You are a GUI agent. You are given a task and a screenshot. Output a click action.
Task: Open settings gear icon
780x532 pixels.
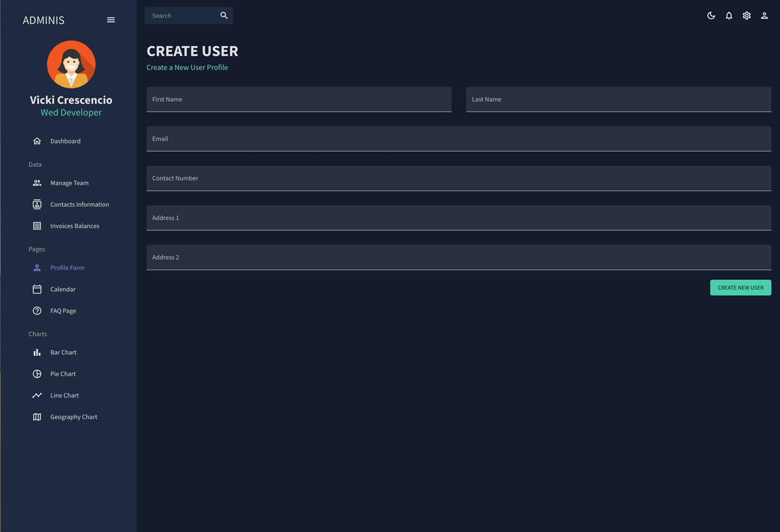click(x=746, y=16)
